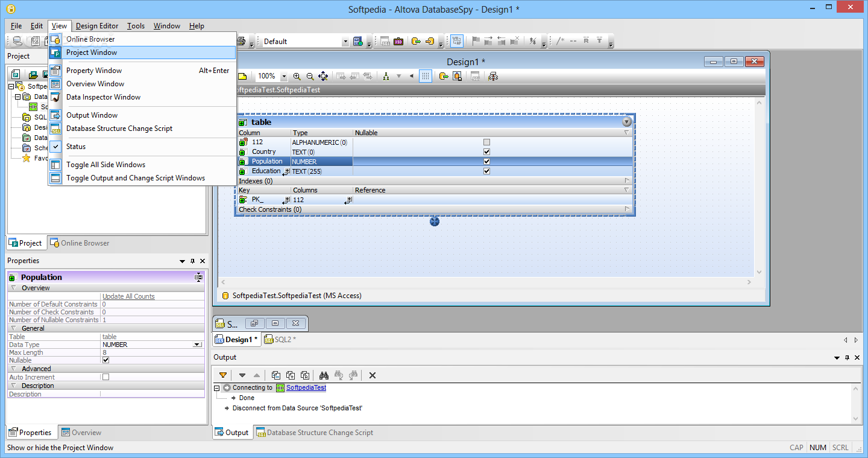Select the Education column row
Screen dimensions: 868x458
[x=435, y=171]
